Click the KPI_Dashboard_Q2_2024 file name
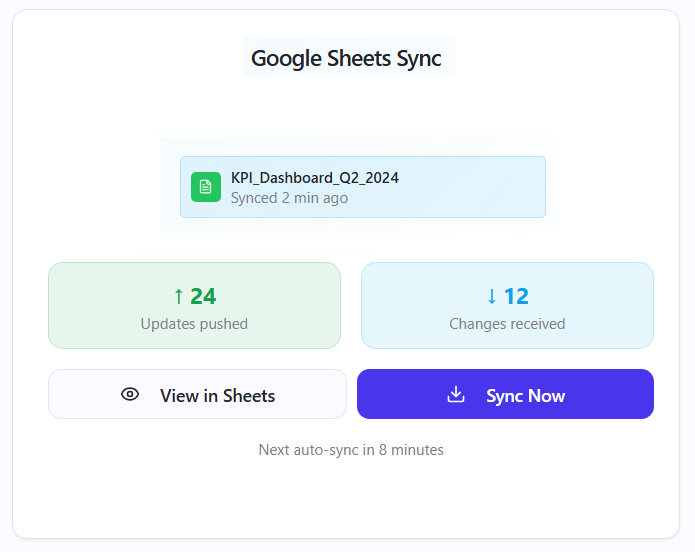Screen dimensions: 695x552 click(315, 178)
